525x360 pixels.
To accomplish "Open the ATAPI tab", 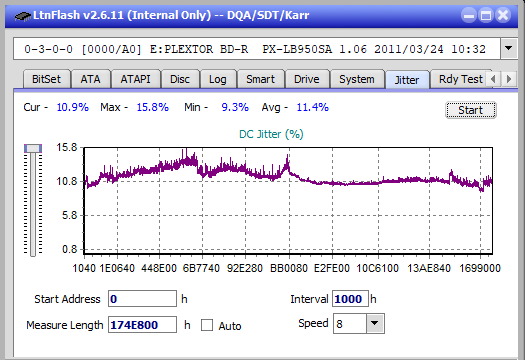I will coord(136,79).
